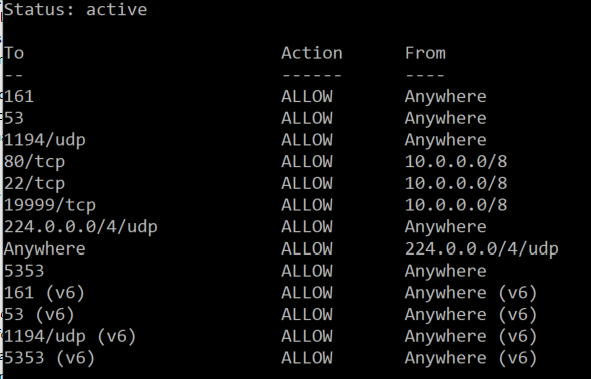Click ALLOW action on the 22/tcp row

pos(307,184)
